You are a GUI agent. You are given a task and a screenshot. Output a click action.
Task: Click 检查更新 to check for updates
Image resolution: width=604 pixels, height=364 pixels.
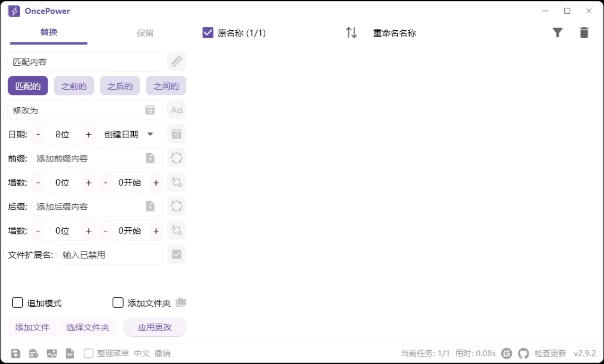click(550, 353)
